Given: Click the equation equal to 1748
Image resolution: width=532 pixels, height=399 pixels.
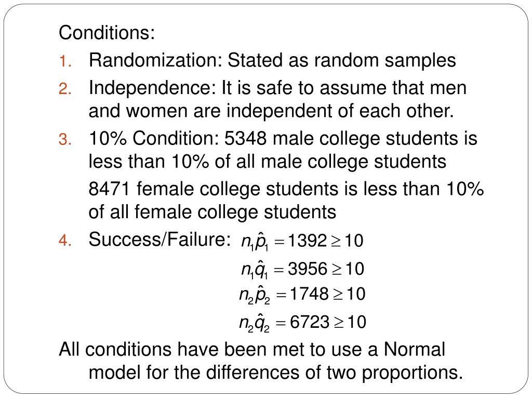Looking at the screenshot, I should [x=302, y=295].
